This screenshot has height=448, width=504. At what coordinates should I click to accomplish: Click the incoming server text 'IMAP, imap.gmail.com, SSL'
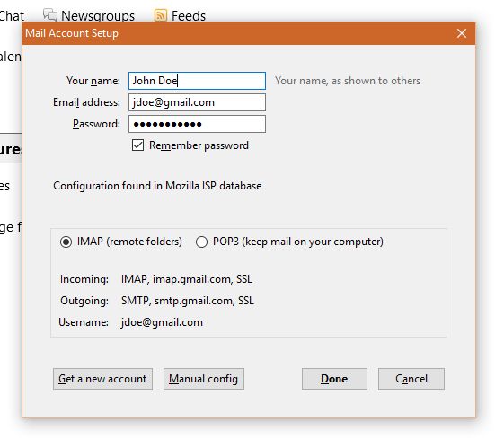[187, 279]
